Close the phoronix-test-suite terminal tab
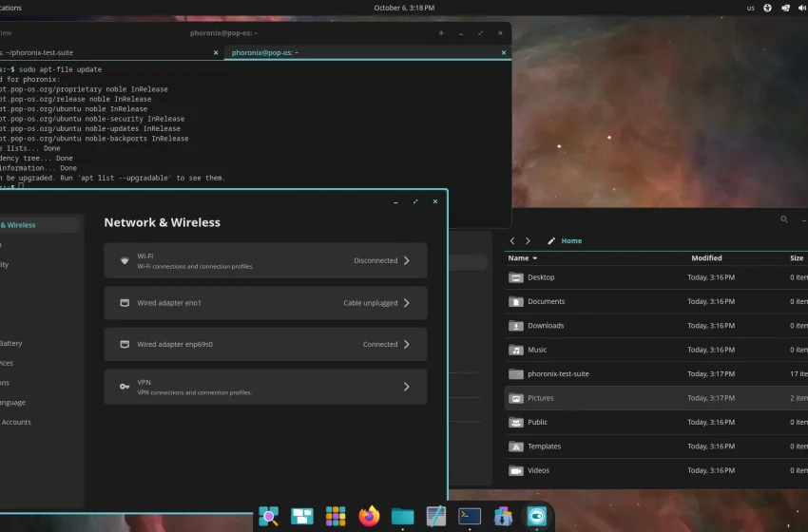Viewport: 808px width, 532px height. [x=216, y=52]
